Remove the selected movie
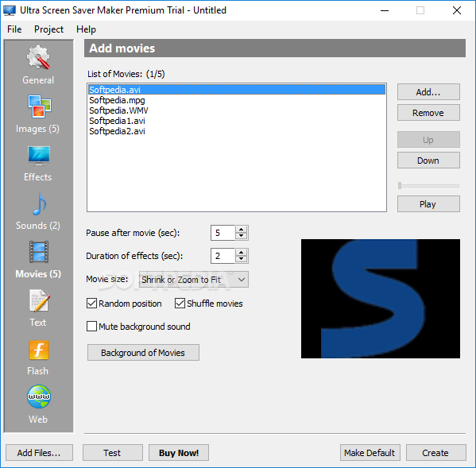This screenshot has width=476, height=468. coord(428,113)
